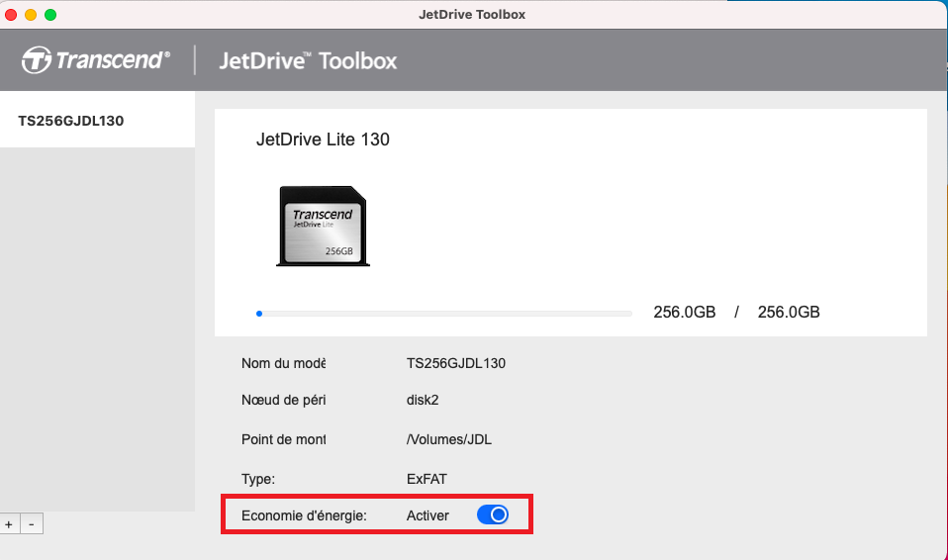This screenshot has width=948, height=560.
Task: Click the /Volumes/JDL mount point value
Action: point(448,439)
